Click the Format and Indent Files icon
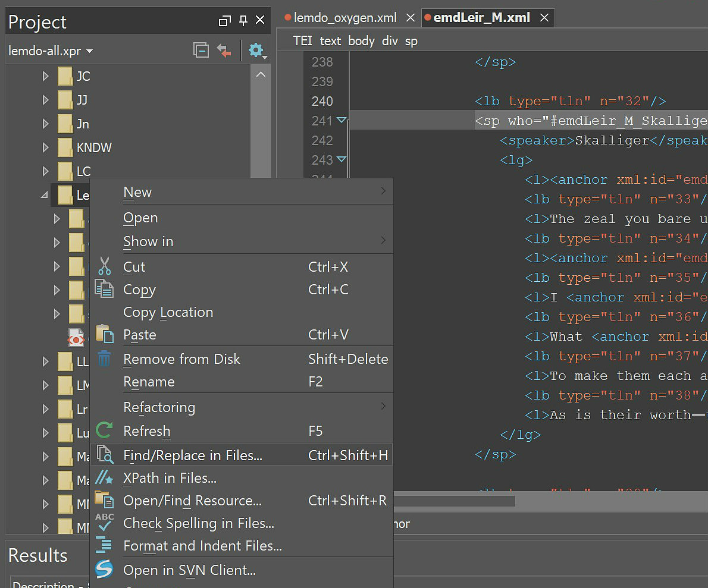 (105, 546)
